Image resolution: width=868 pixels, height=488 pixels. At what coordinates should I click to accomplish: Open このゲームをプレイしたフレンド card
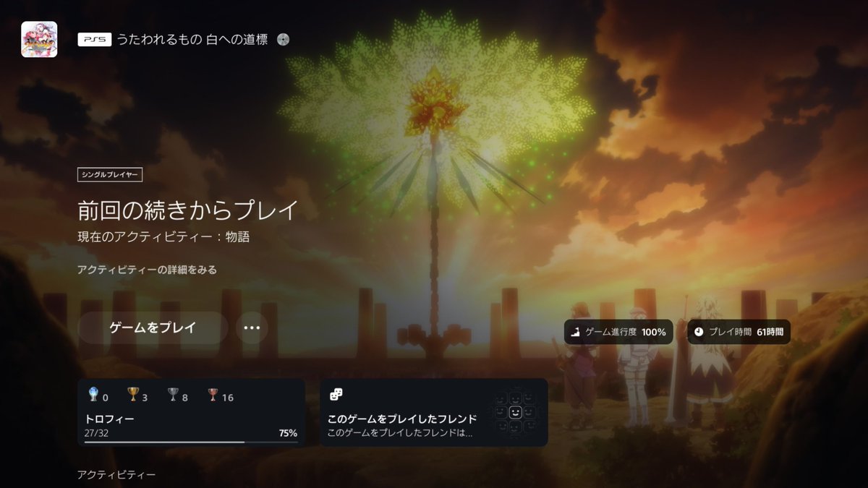click(434, 412)
